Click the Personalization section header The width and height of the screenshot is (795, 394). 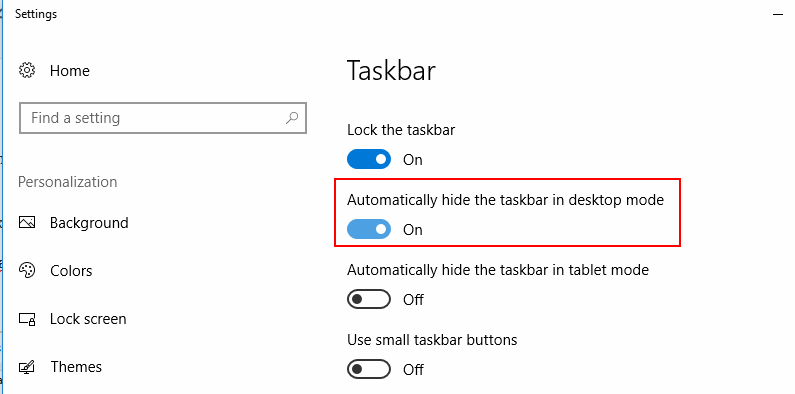click(67, 182)
